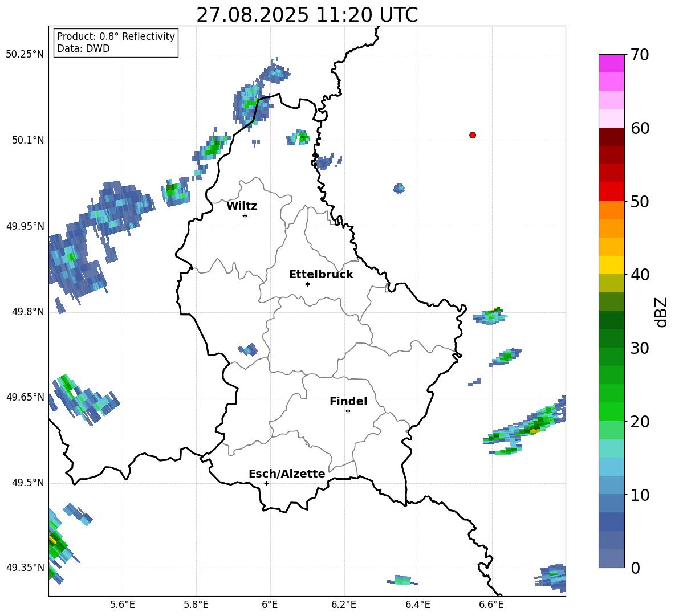Click the 10 tick on the colorbar
This screenshot has height=616, width=675.
[x=640, y=495]
